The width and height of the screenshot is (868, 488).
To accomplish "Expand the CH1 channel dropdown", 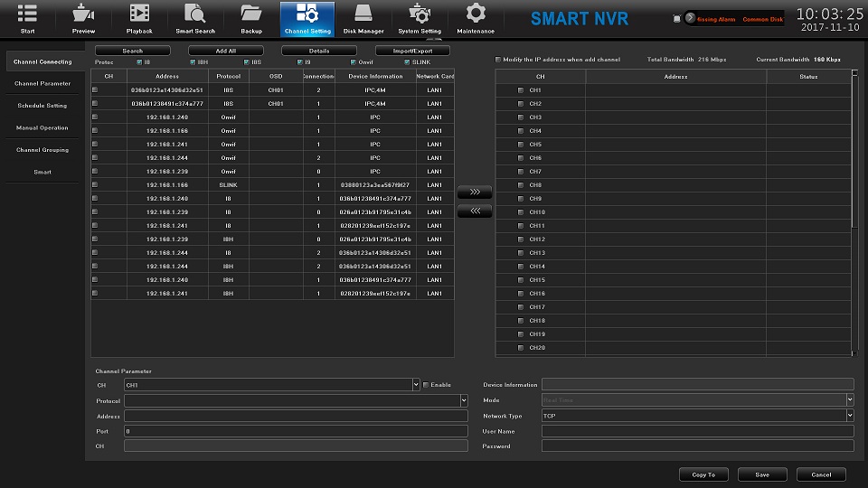I will click(416, 385).
